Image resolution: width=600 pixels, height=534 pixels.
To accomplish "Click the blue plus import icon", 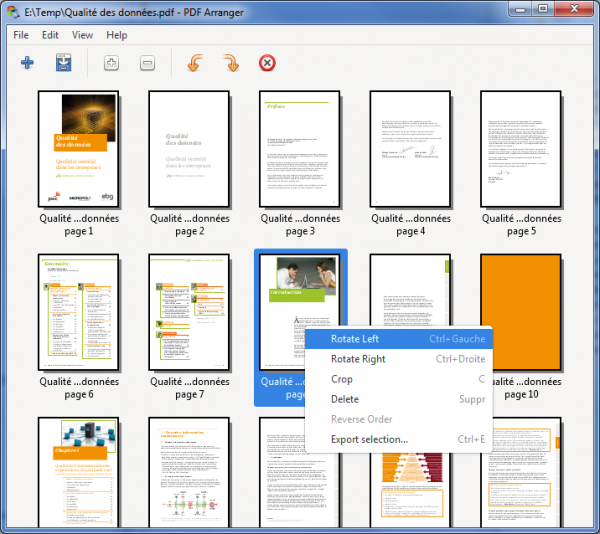I will point(27,64).
